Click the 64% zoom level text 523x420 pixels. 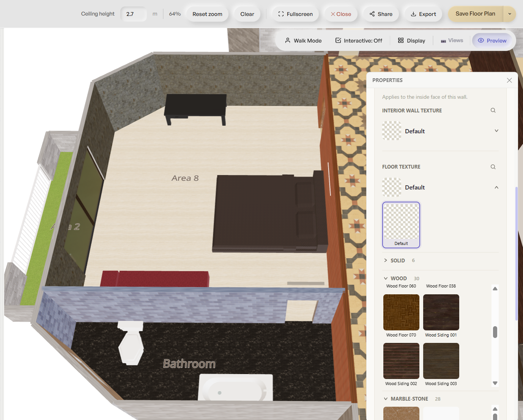coord(175,14)
